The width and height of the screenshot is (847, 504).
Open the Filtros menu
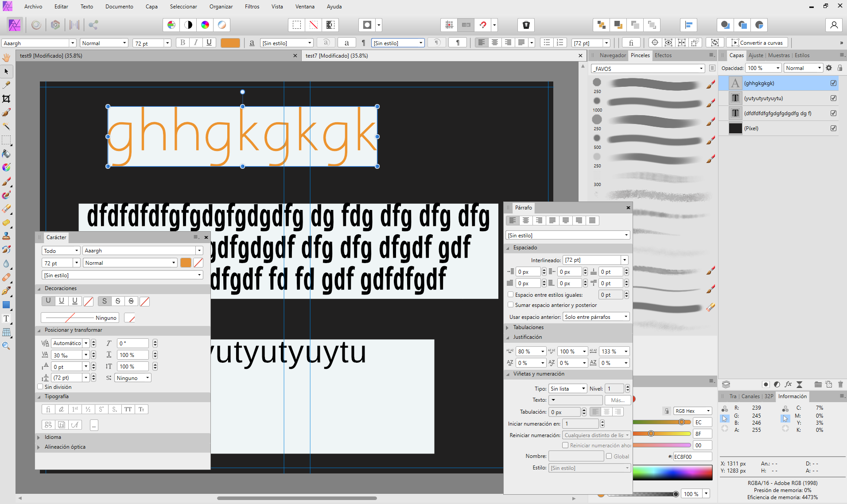(x=252, y=6)
